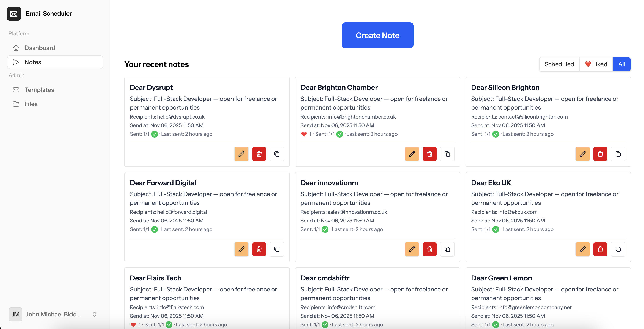Open Dashboard from the sidebar
The width and height of the screenshot is (644, 329).
click(x=40, y=48)
